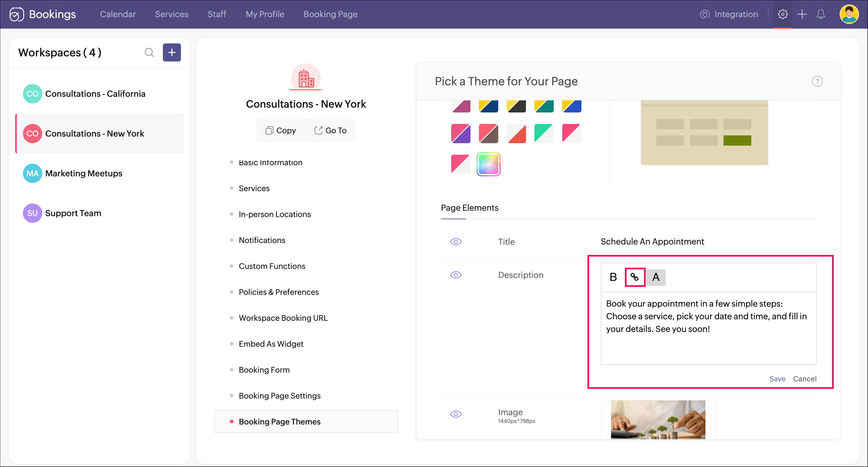This screenshot has width=868, height=467.
Task: Cancel the description edit
Action: [804, 379]
